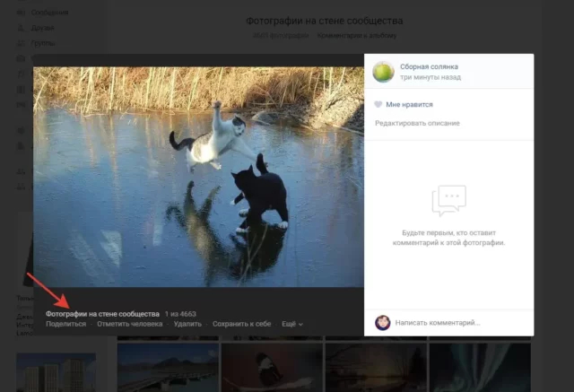
Task: Click the "1 из 4663" photo counter
Action: tap(180, 314)
